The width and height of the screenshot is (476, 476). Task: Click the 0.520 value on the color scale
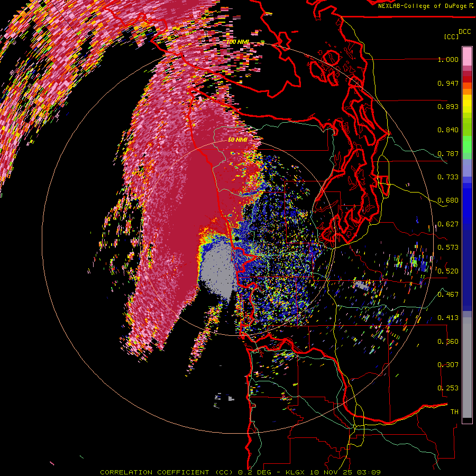[x=448, y=271]
